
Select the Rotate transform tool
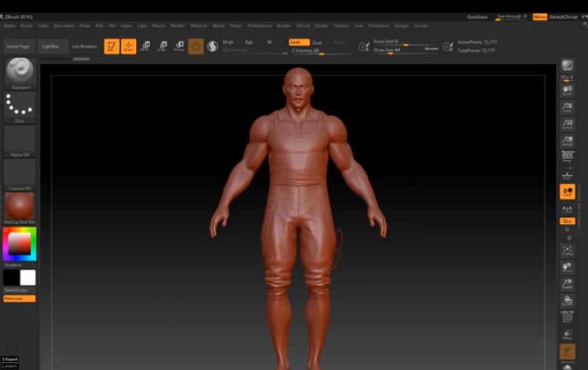coord(179,46)
